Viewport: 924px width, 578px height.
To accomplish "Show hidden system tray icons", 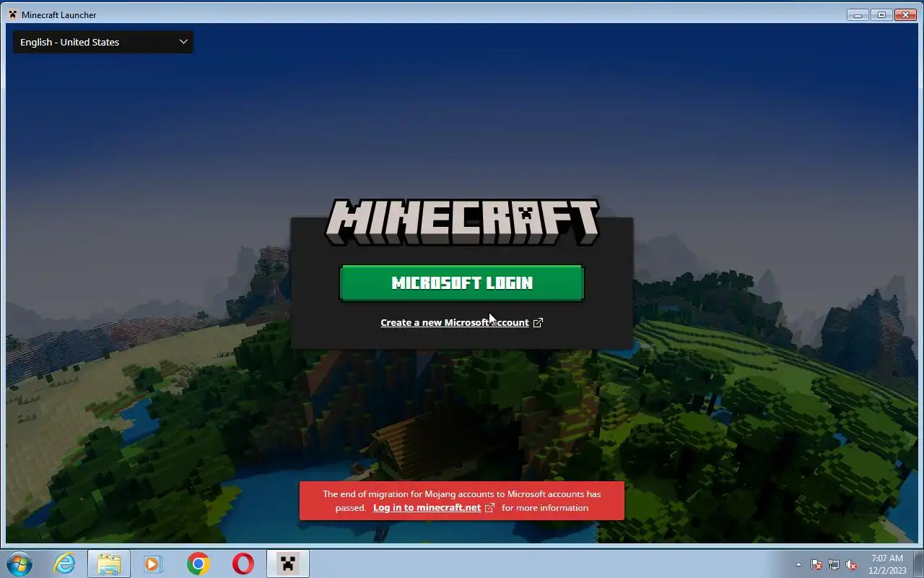I will pos(798,564).
